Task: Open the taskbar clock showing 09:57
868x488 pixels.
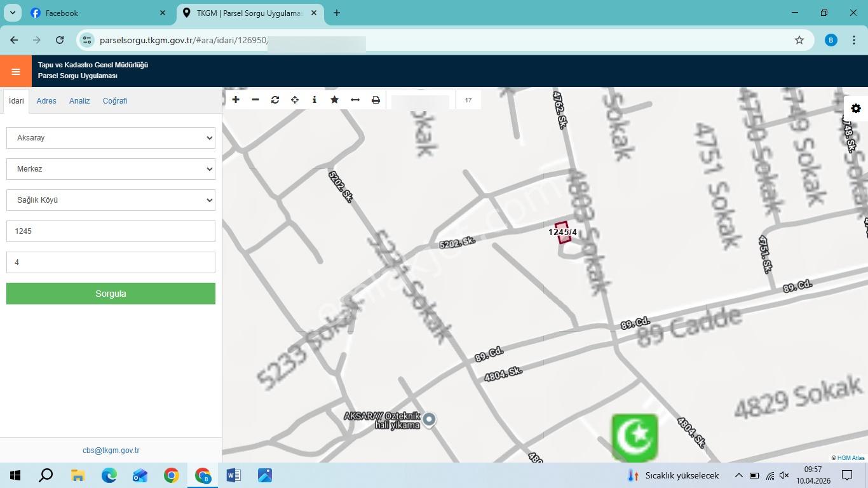Action: 813,475
